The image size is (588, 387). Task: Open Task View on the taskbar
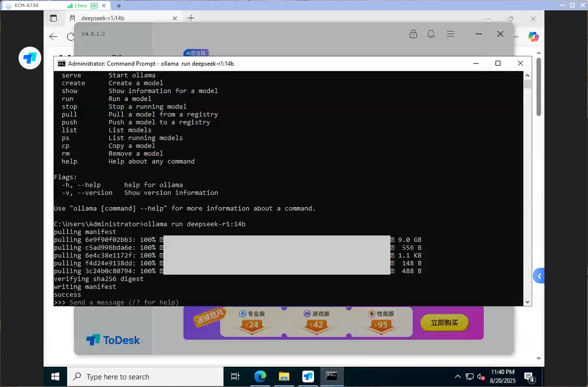coord(235,377)
